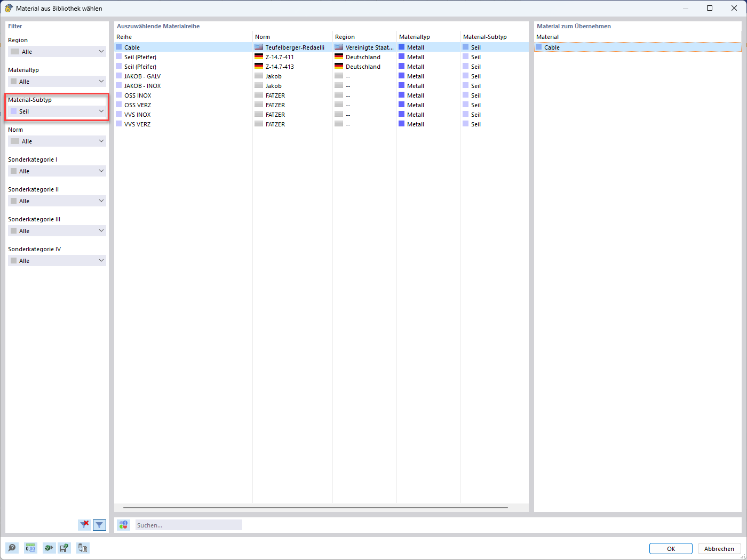The image size is (747, 560).
Task: Sort by the Materialtyp column header in table
Action: (428, 37)
